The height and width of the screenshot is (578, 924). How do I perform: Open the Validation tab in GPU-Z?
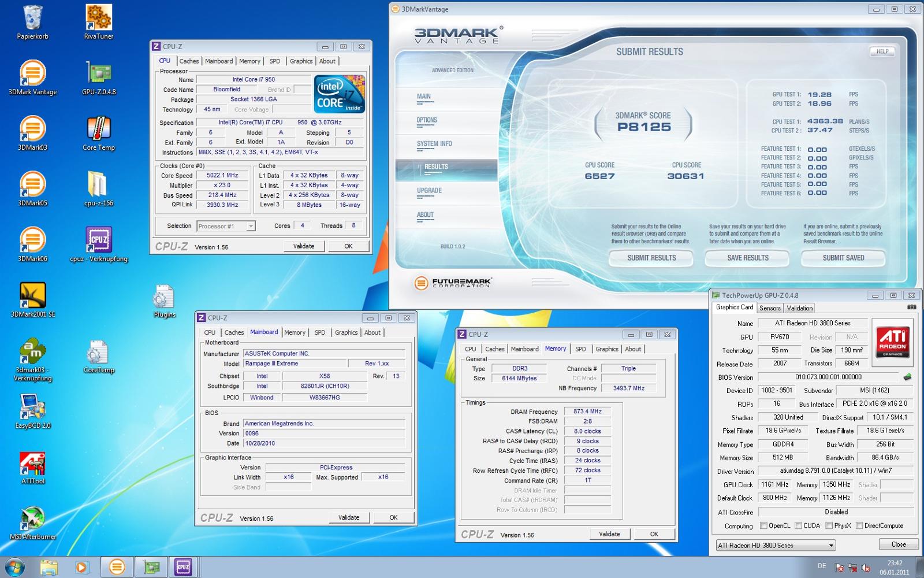(800, 308)
